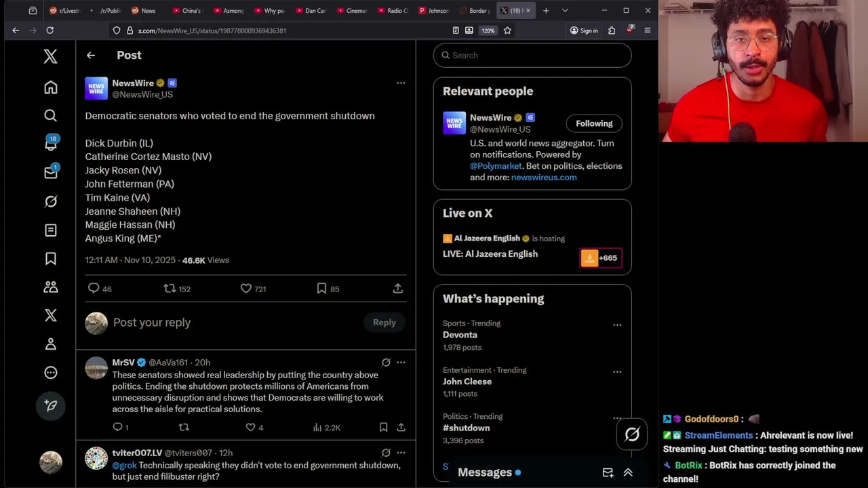Screen dimensions: 868x488
Task: Open account avatar at sidebar bottom
Action: (50, 462)
